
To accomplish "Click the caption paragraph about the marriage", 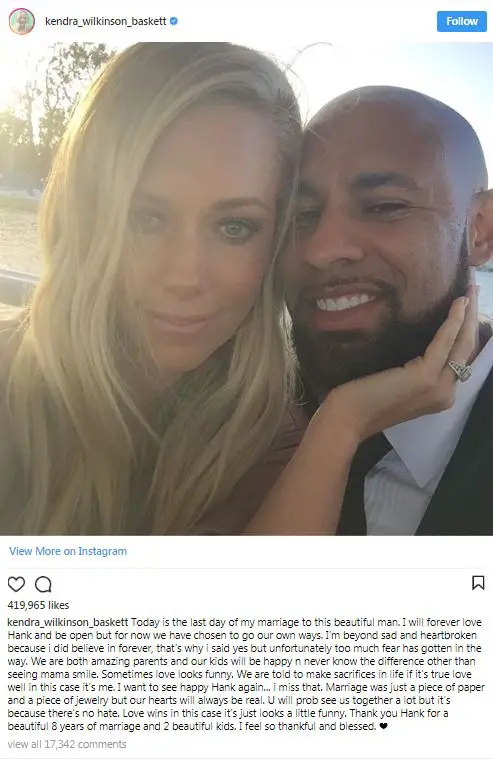I will point(245,674).
